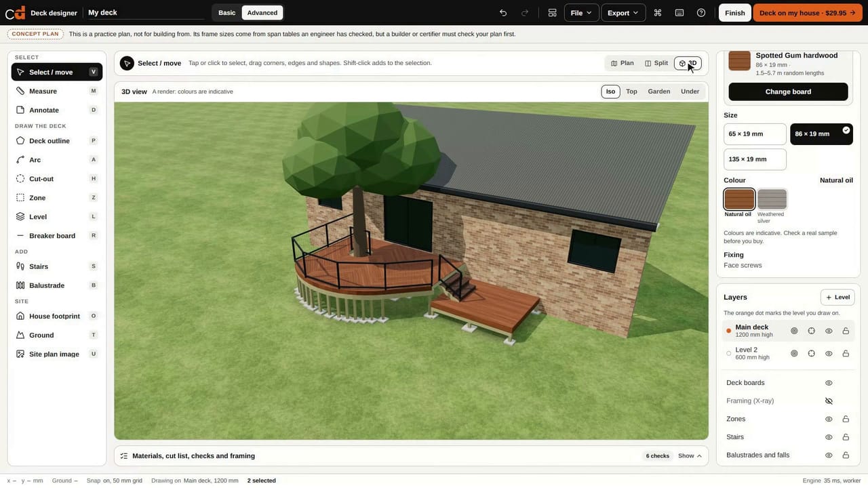The height and width of the screenshot is (488, 868).
Task: Switch to Plan view
Action: tap(623, 63)
